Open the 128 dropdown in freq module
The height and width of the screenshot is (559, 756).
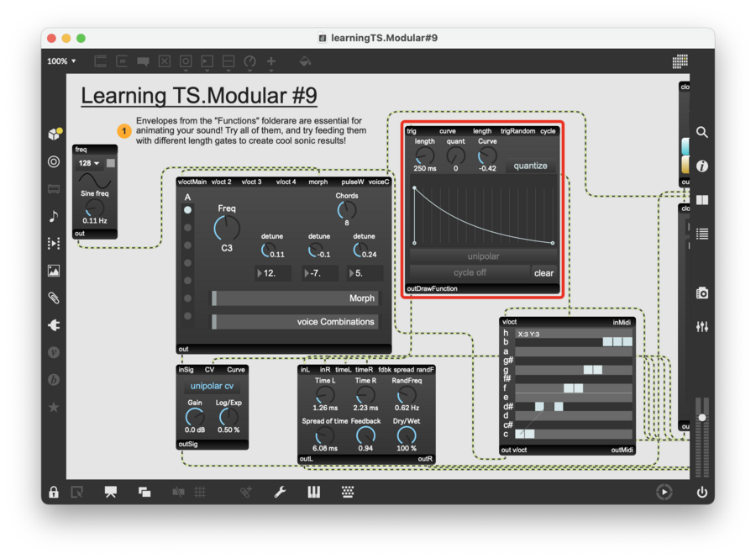click(x=88, y=163)
